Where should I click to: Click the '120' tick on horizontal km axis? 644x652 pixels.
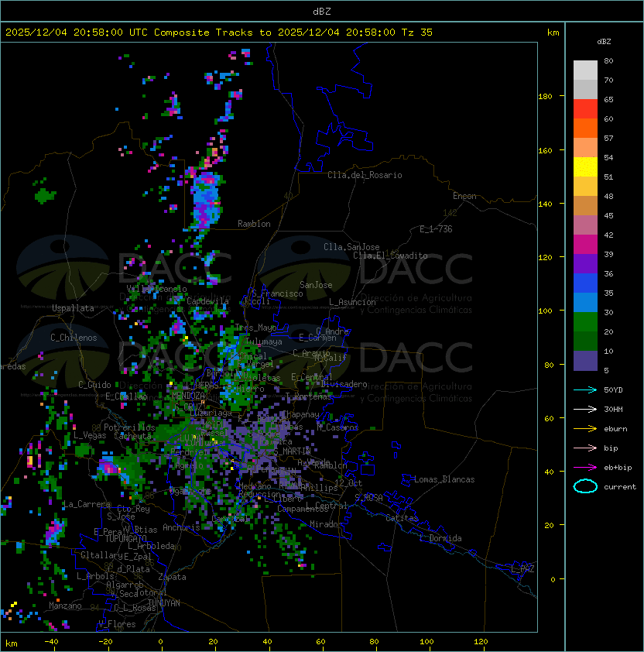(x=481, y=642)
